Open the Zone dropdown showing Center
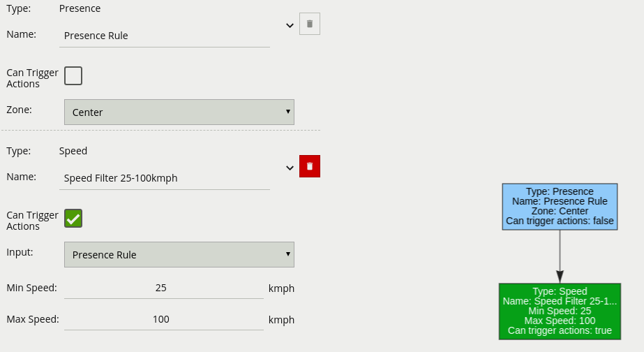This screenshot has width=644, height=352. pyautogui.click(x=179, y=112)
